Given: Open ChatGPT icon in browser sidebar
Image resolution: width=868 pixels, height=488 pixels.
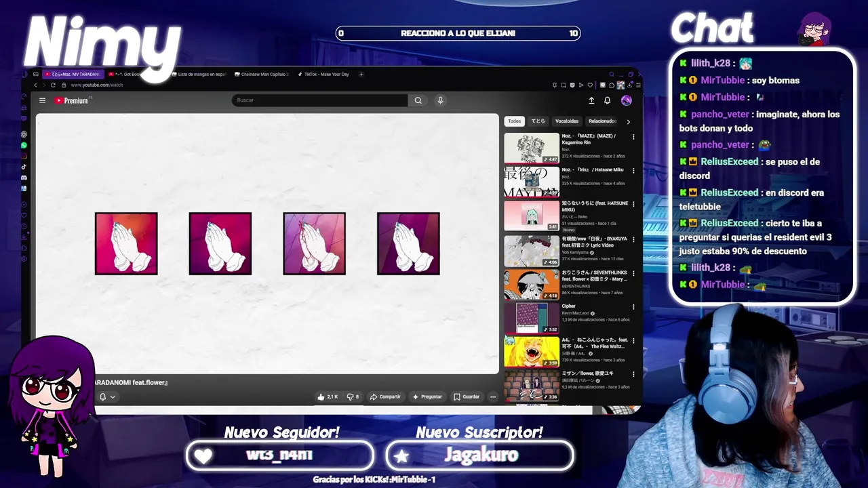Looking at the screenshot, I should pyautogui.click(x=24, y=134).
